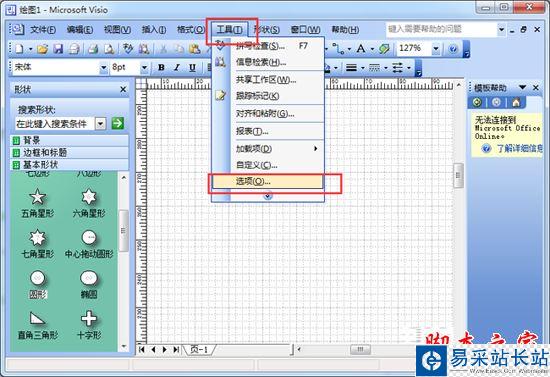Open the 插入(I) menu

coord(154,29)
